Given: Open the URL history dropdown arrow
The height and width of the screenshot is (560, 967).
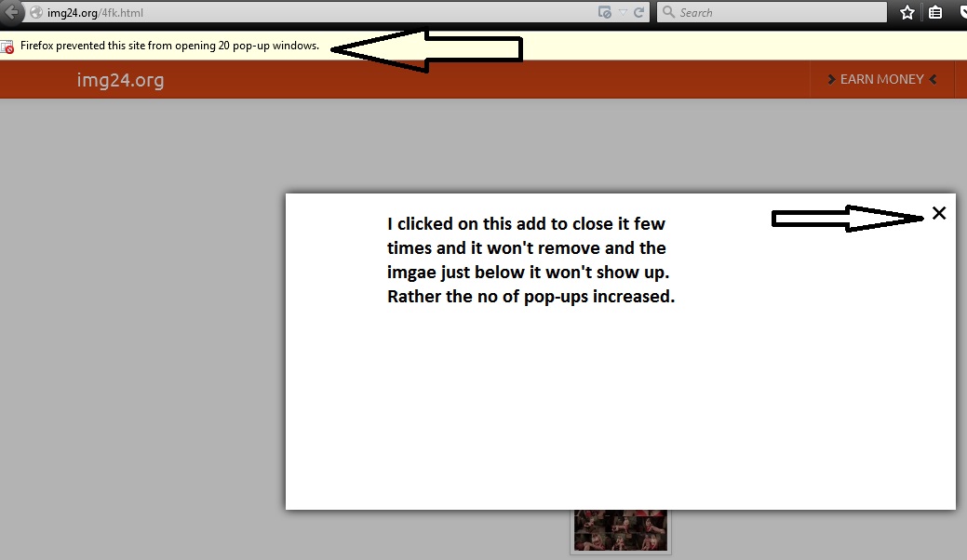Looking at the screenshot, I should point(623,12).
